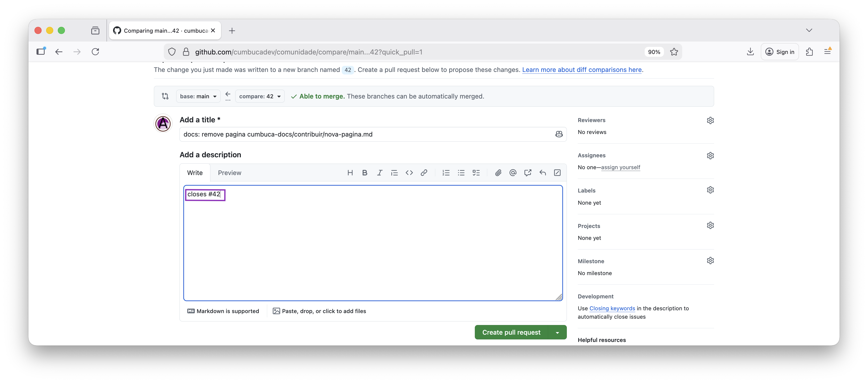The width and height of the screenshot is (868, 383).
Task: Insert a saved reply
Action: (x=542, y=173)
